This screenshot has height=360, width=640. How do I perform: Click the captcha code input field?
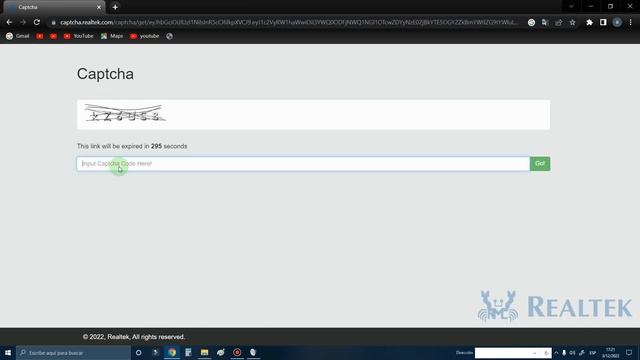click(303, 164)
